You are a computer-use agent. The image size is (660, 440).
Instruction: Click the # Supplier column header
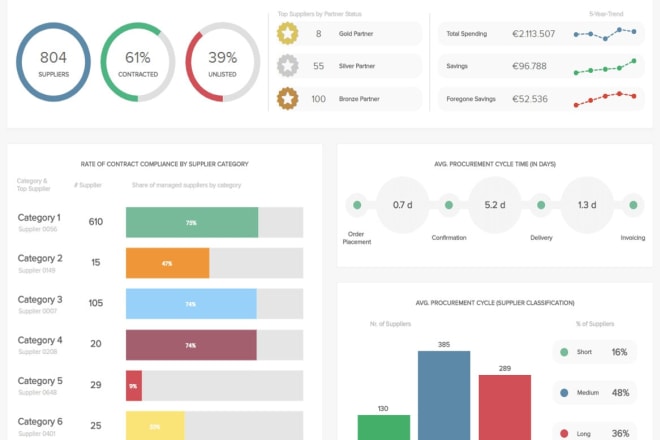tap(88, 185)
